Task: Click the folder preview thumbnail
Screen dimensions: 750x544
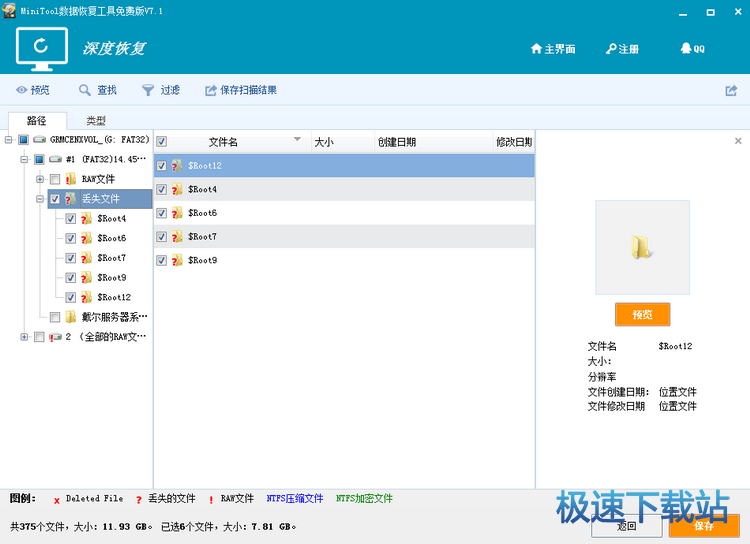Action: (x=642, y=247)
